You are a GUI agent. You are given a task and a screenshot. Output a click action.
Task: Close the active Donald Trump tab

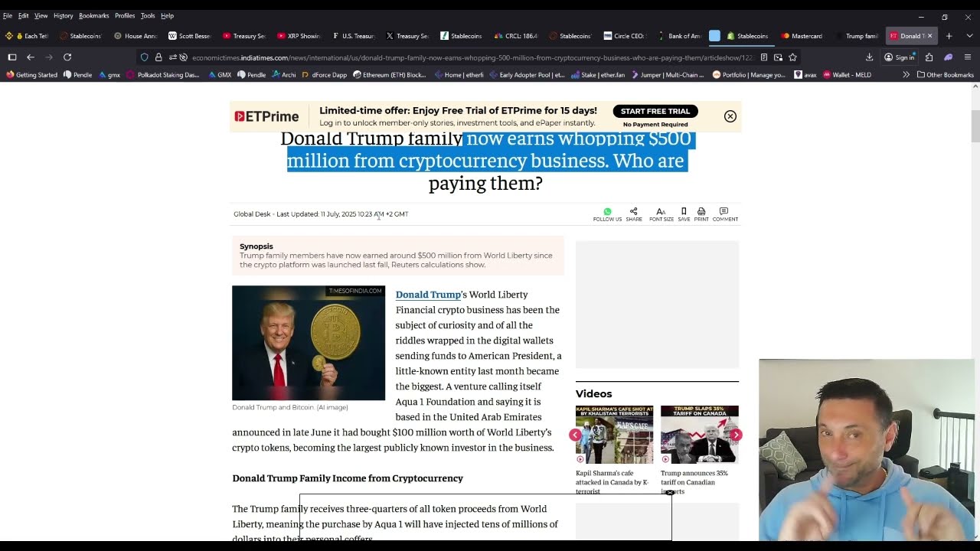(930, 36)
